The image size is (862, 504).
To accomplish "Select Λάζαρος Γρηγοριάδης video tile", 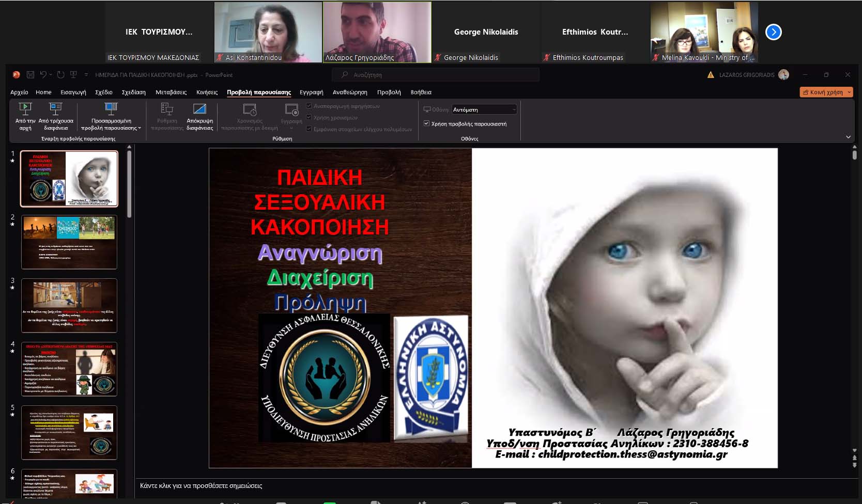I will click(377, 32).
